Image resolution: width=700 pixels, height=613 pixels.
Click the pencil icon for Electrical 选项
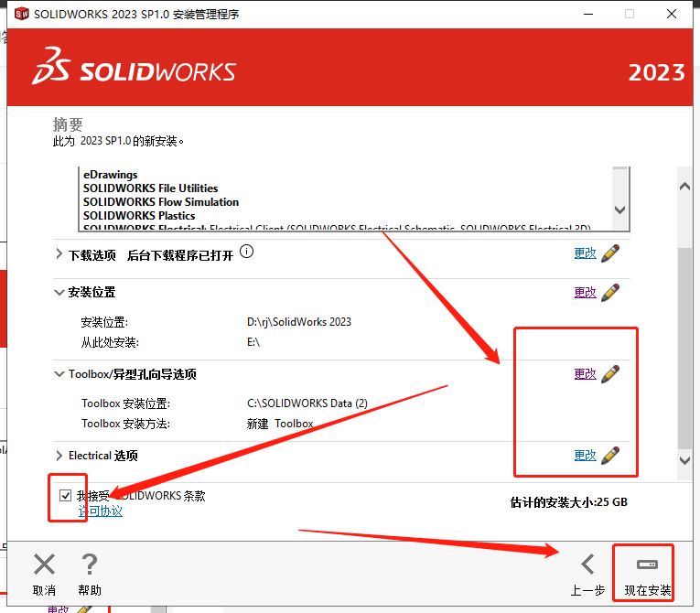point(610,456)
